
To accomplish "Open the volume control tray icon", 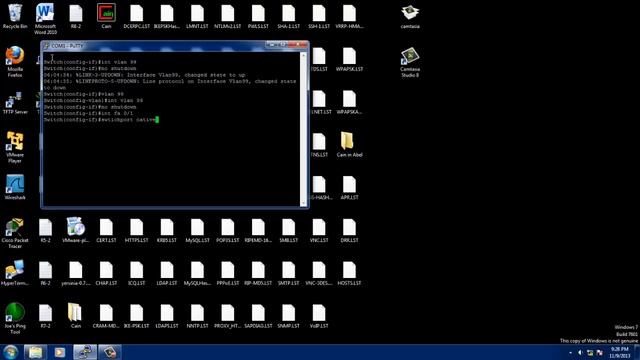I will pyautogui.click(x=580, y=352).
